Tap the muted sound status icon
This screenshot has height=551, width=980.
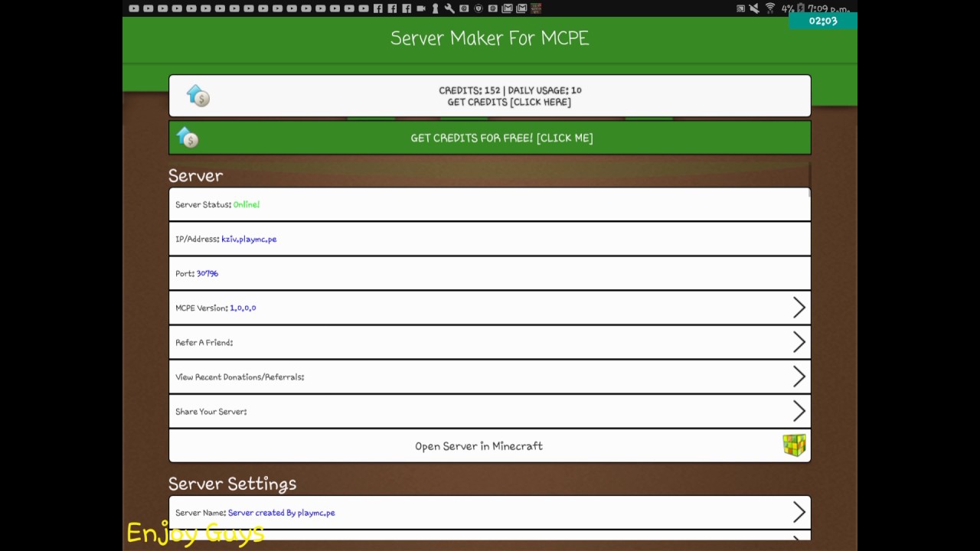point(754,8)
